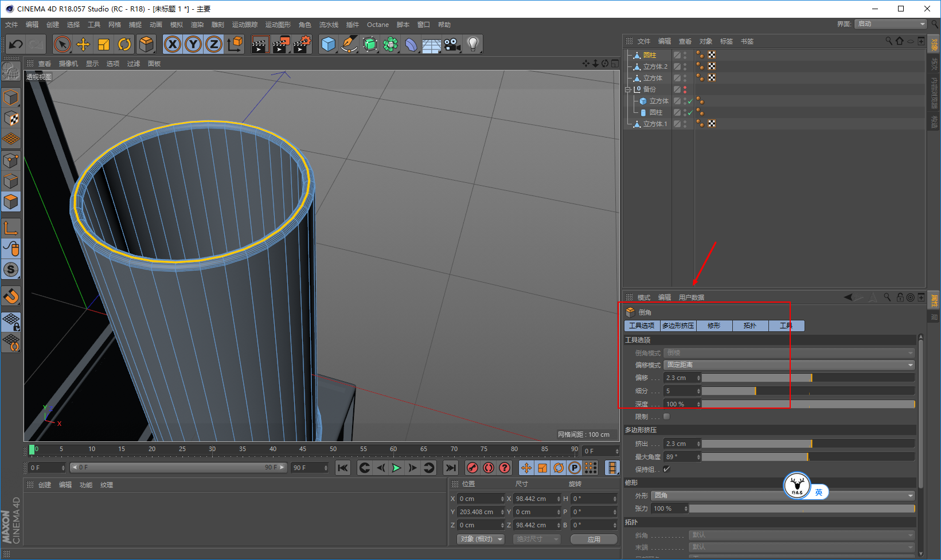The height and width of the screenshot is (560, 941).
Task: Open Render Settings gear clapperboard
Action: (302, 44)
